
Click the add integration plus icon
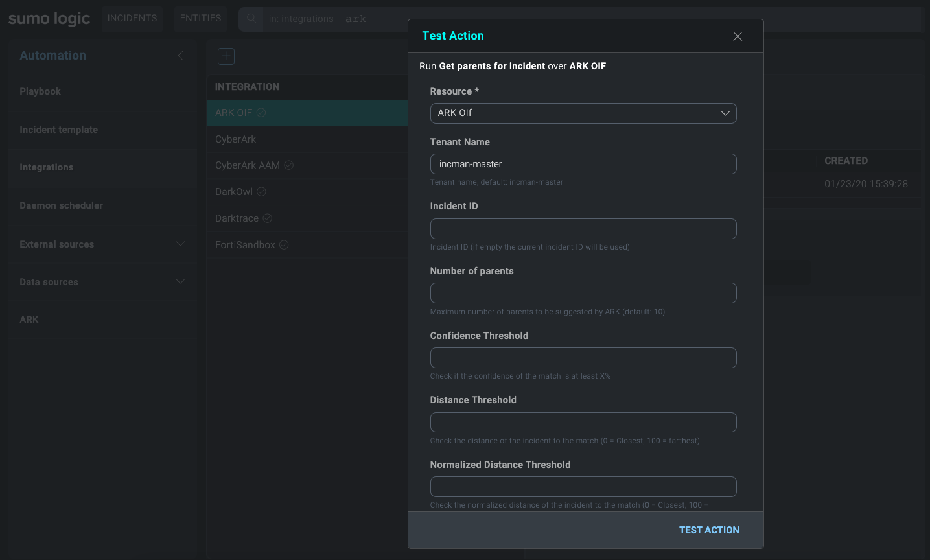(x=226, y=56)
